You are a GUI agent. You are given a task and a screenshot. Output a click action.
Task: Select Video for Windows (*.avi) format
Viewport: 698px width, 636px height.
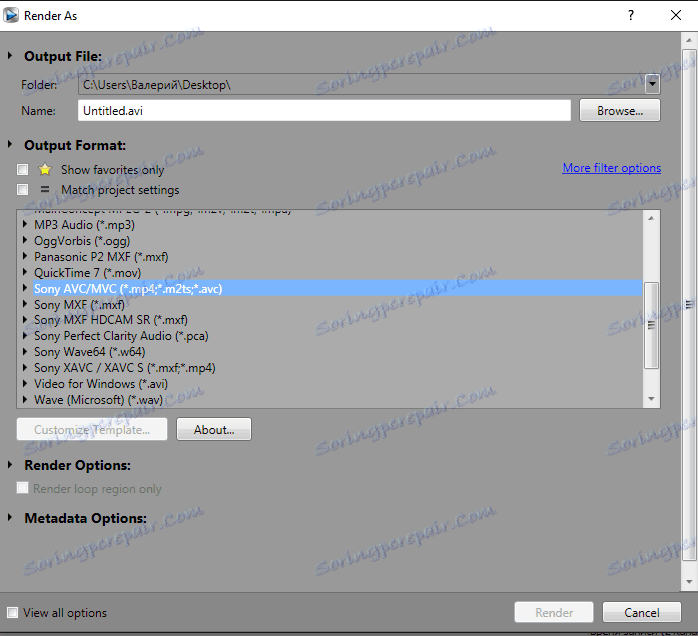click(x=101, y=384)
